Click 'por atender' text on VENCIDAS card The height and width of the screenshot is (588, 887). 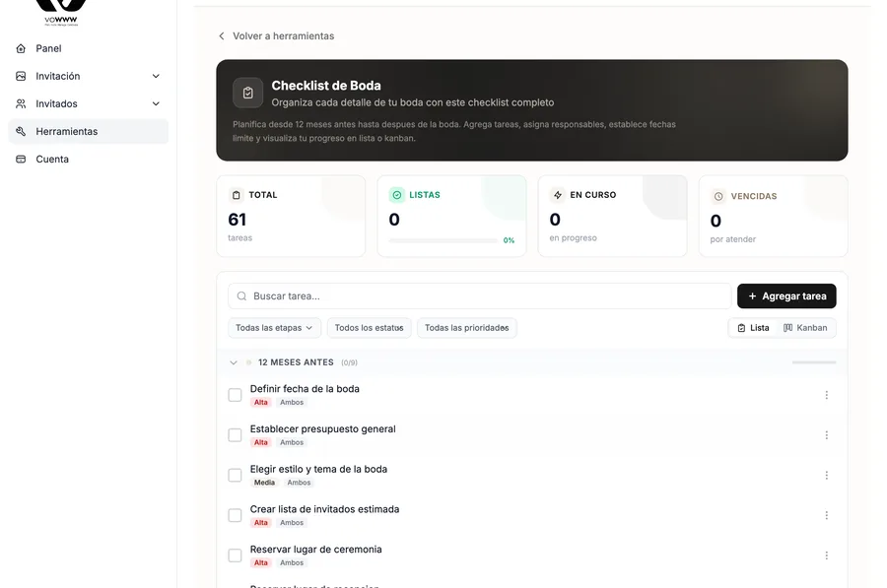pos(733,239)
